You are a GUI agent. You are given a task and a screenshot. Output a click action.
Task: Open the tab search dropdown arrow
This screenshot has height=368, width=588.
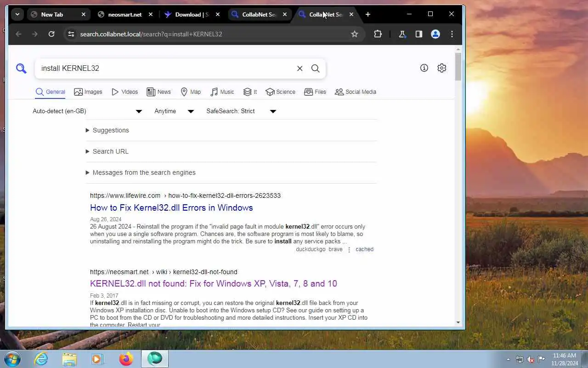17,14
